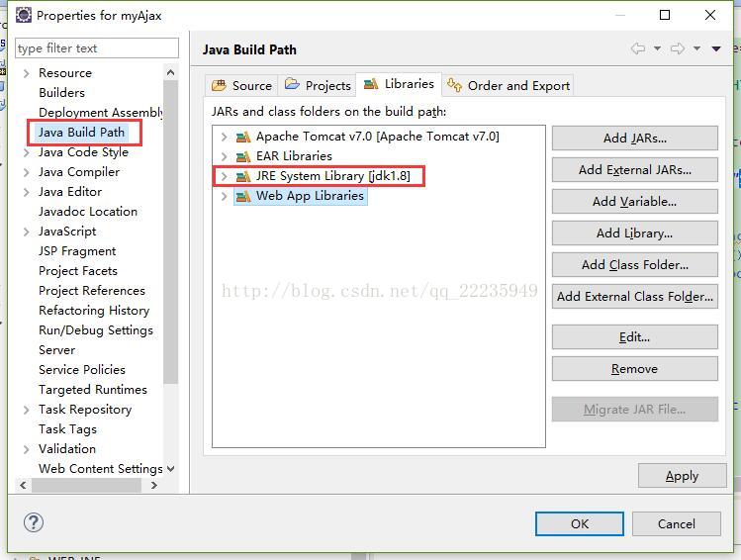The width and height of the screenshot is (741, 560).
Task: Click the Remove button
Action: tap(635, 369)
